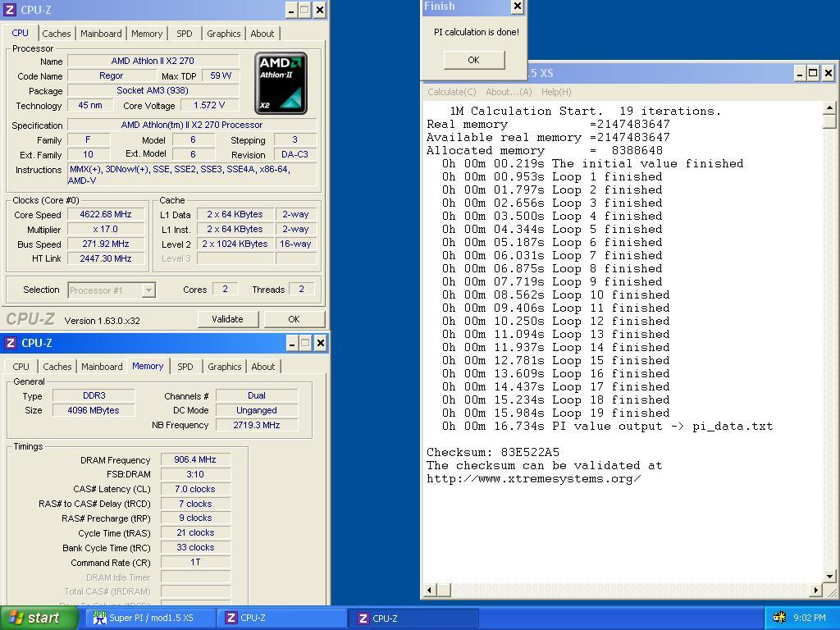The width and height of the screenshot is (840, 630).
Task: Click the Bank Cycle Time value 33 clocks
Action: coord(195,547)
